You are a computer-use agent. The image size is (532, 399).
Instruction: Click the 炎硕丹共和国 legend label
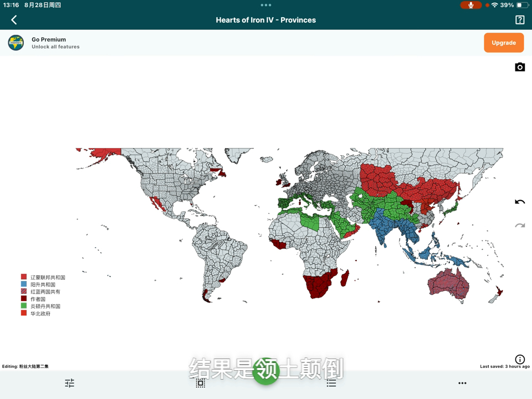click(45, 306)
